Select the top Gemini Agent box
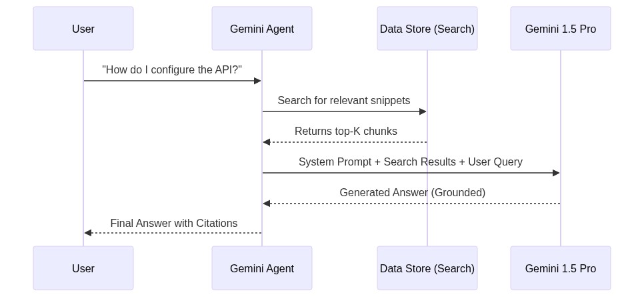 [x=262, y=29]
